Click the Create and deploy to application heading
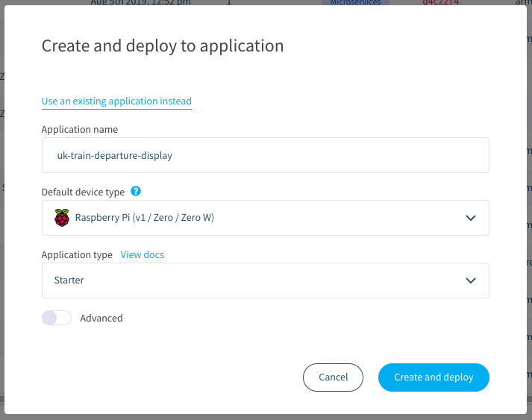 point(163,46)
